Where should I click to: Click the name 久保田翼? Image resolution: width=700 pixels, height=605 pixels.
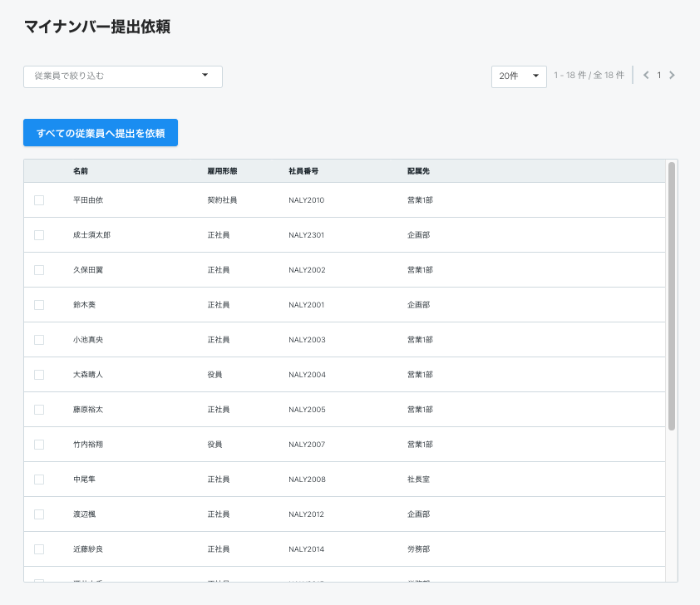[x=88, y=270]
